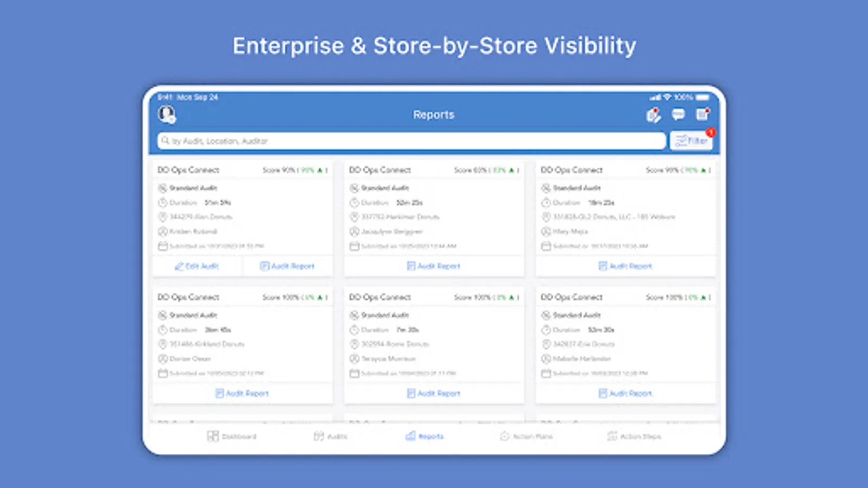This screenshot has width=868, height=488.
Task: Open the clipboard edit icon in header
Action: click(x=653, y=115)
